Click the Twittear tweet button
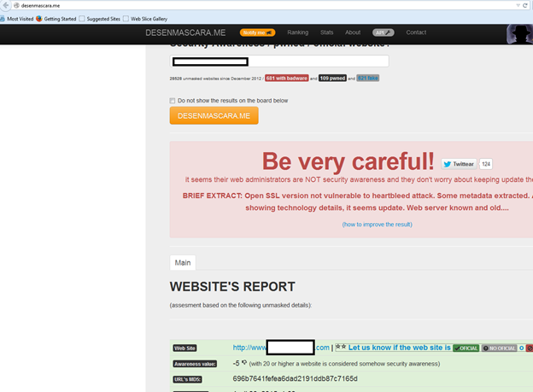The height and width of the screenshot is (392, 533). [459, 163]
